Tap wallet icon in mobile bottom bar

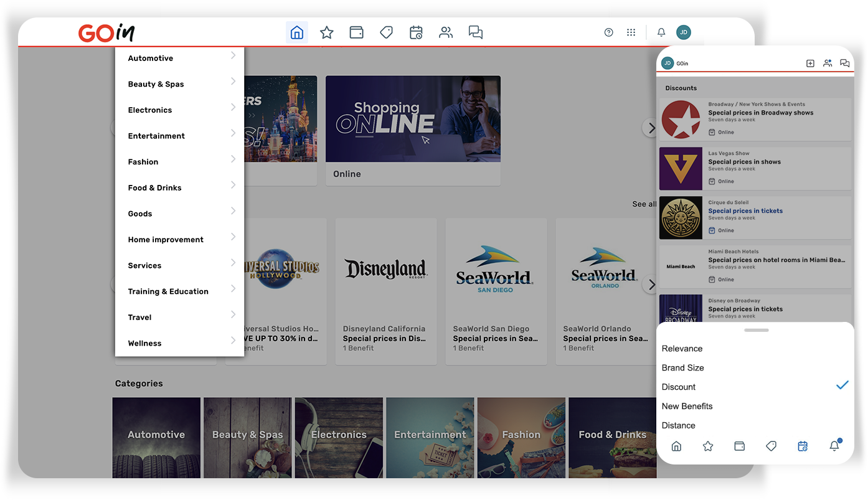(740, 446)
